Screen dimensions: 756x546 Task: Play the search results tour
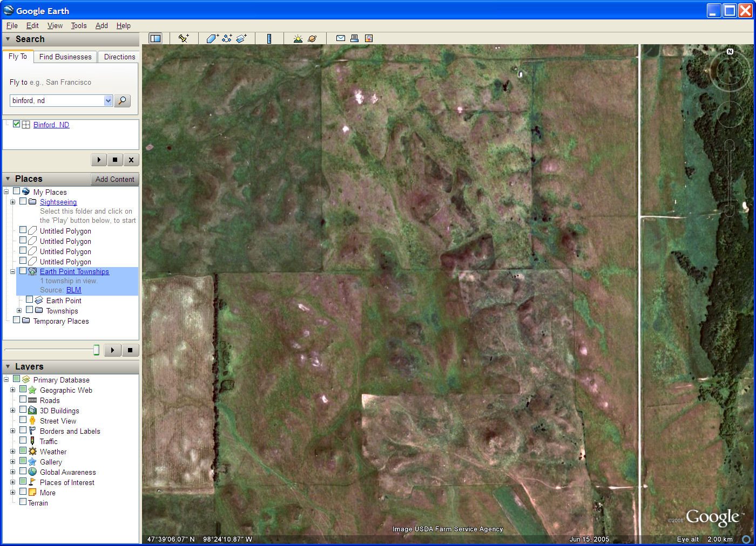[99, 160]
